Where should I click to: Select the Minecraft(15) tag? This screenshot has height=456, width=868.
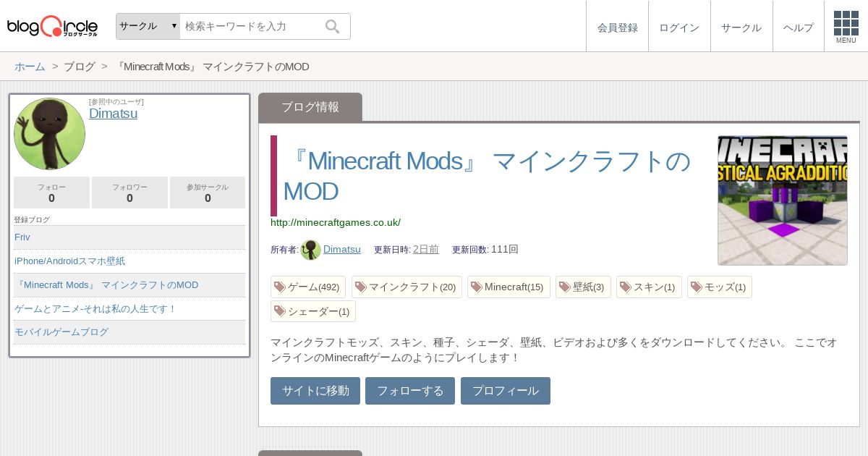pyautogui.click(x=509, y=287)
